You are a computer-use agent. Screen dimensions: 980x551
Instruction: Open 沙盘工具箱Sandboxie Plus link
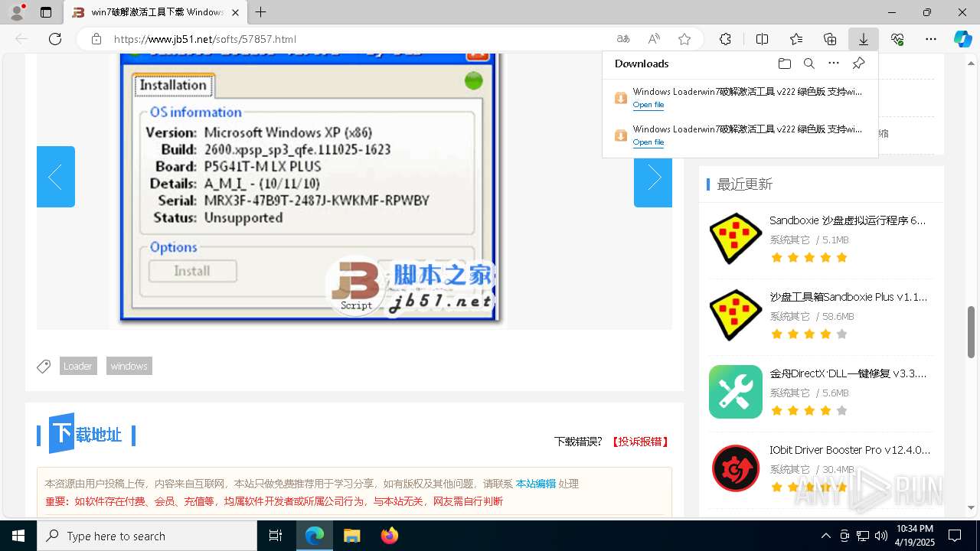pyautogui.click(x=848, y=297)
